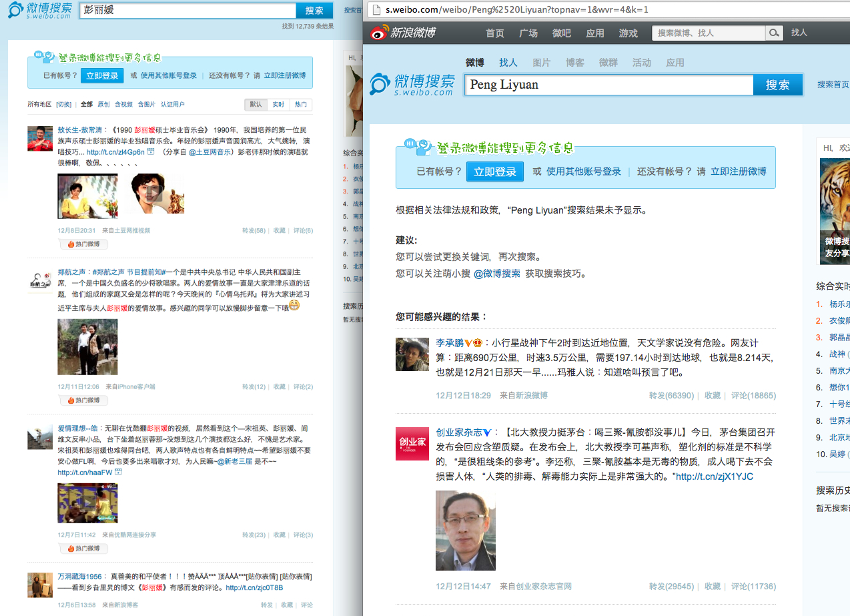Click 搜索 button next to Peng Liyuan field
This screenshot has height=616, width=850.
click(778, 85)
